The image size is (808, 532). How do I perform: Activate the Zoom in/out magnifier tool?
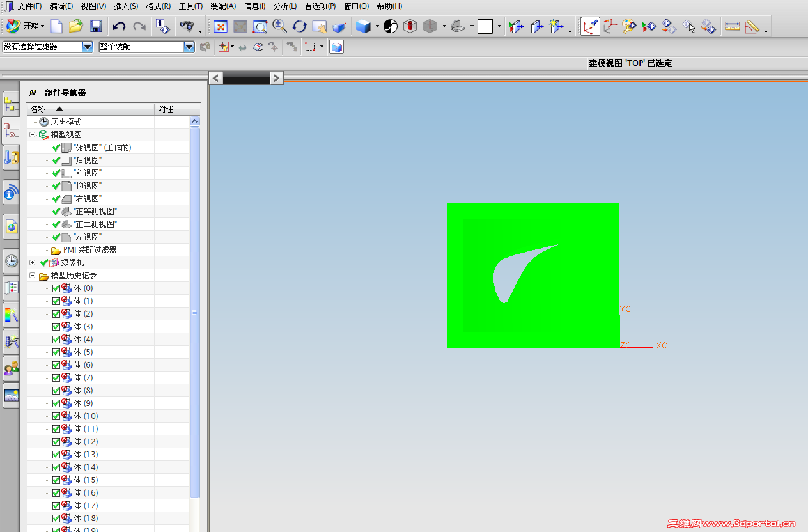coord(279,26)
